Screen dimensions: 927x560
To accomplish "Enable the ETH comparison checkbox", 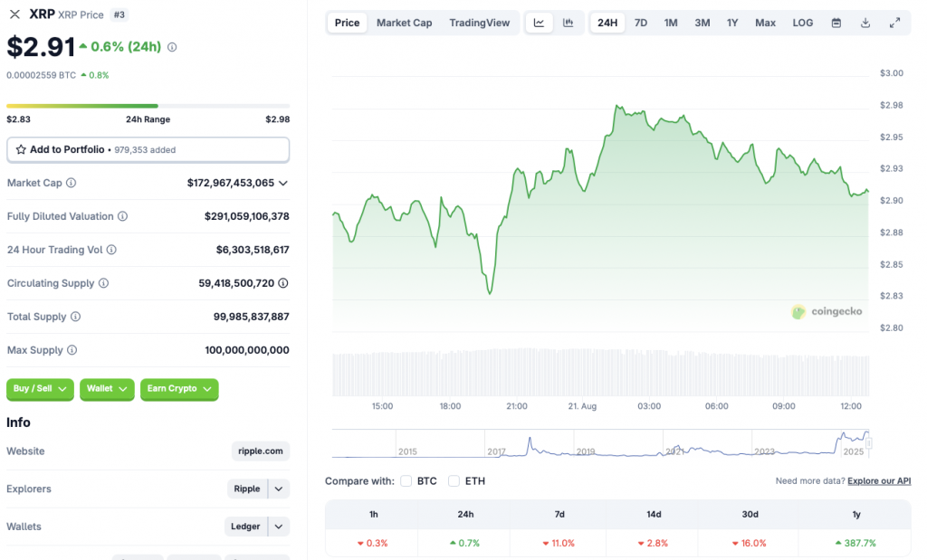I will click(x=454, y=481).
